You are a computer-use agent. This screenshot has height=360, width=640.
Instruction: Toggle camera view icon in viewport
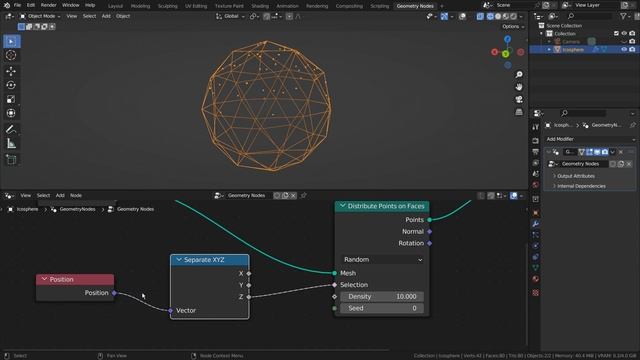pos(519,99)
